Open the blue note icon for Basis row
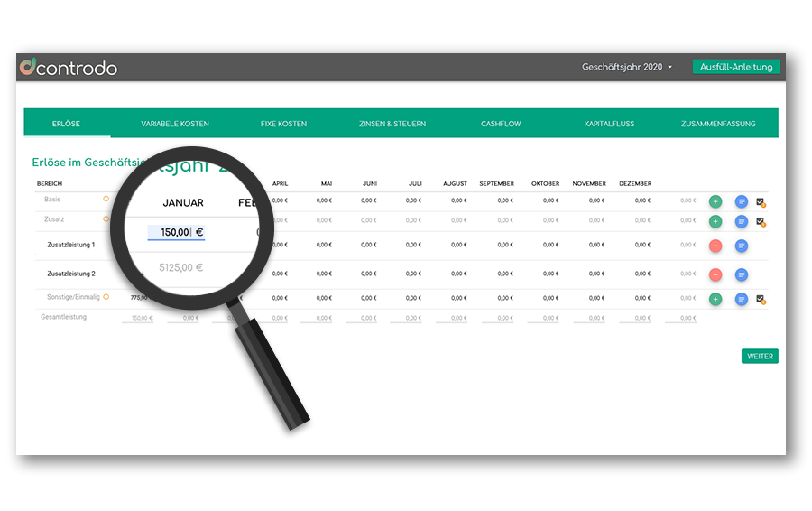812x511 pixels. (x=742, y=201)
